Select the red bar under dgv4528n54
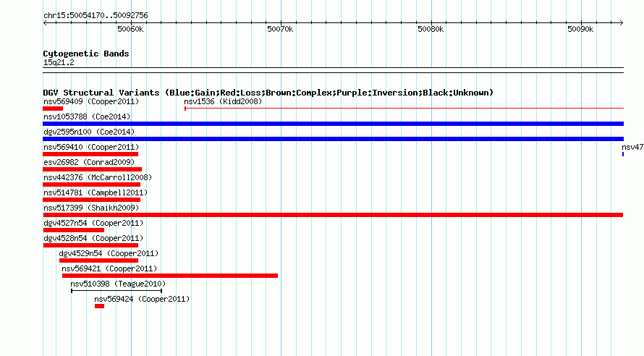 (90, 245)
